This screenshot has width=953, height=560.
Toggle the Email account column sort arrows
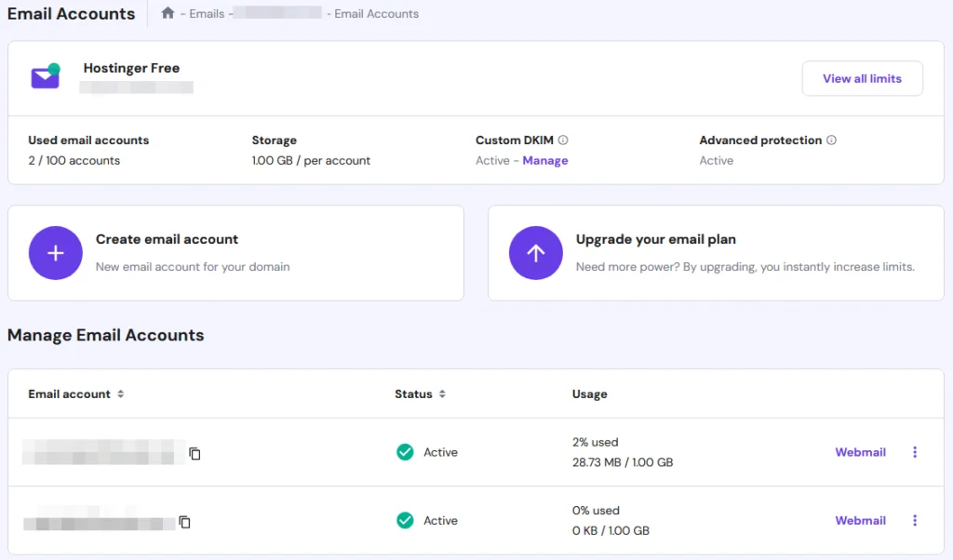click(x=120, y=393)
